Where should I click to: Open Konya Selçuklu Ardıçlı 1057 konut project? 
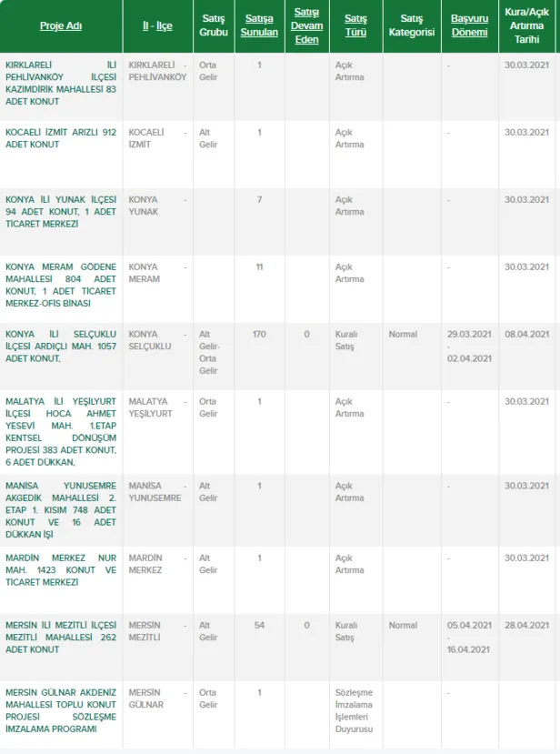point(61,346)
